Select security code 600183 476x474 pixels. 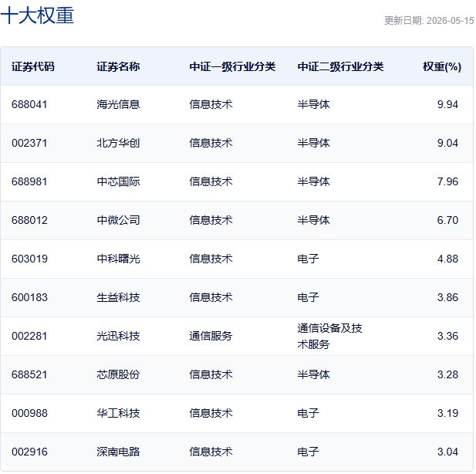29,297
